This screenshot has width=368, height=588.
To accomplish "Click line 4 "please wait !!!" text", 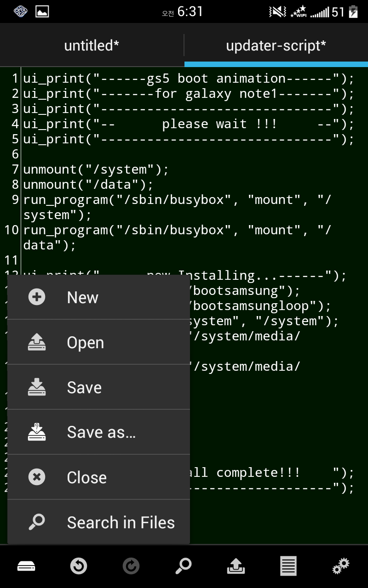I will 219,124.
